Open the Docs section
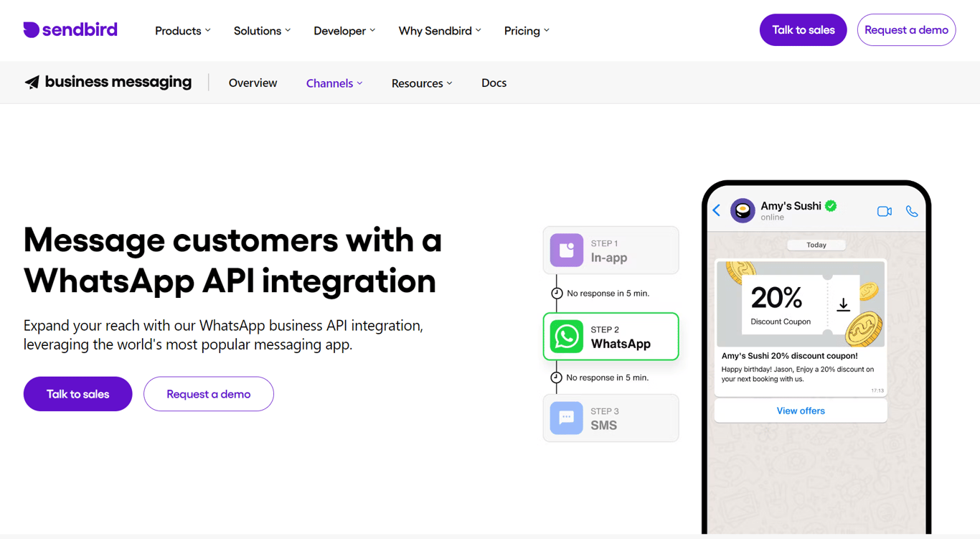980x539 pixels. (x=494, y=83)
